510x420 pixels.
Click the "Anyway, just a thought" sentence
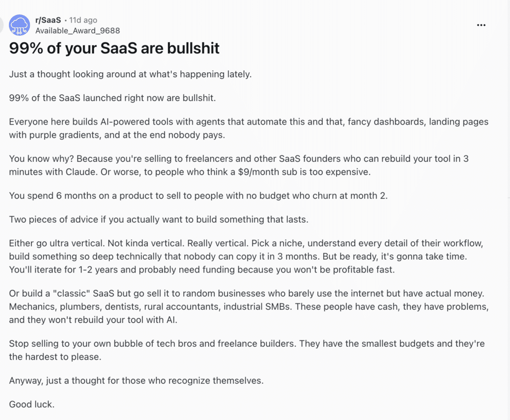pos(136,381)
